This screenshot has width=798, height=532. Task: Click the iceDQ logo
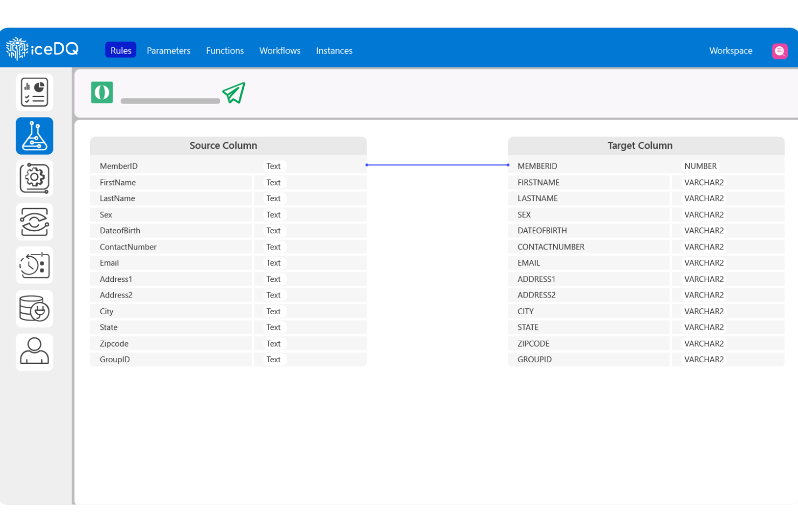42,49
